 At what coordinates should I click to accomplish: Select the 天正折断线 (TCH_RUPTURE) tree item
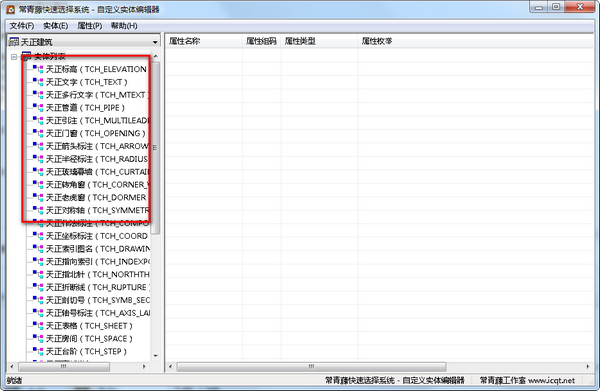(97, 287)
